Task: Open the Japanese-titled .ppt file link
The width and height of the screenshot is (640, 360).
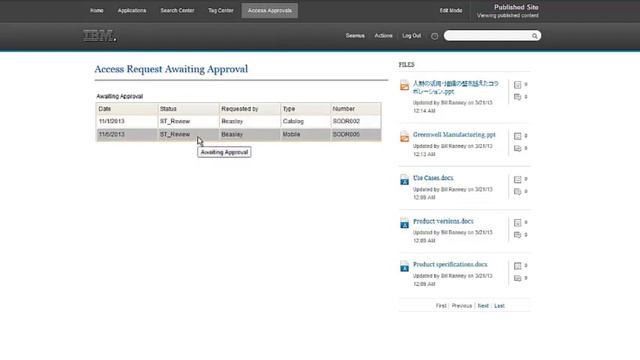Action: [x=456, y=87]
